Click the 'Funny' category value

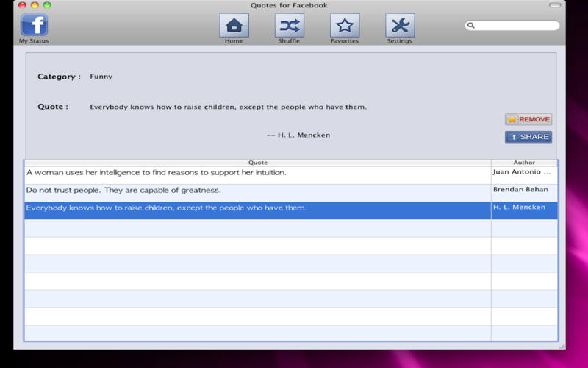101,77
